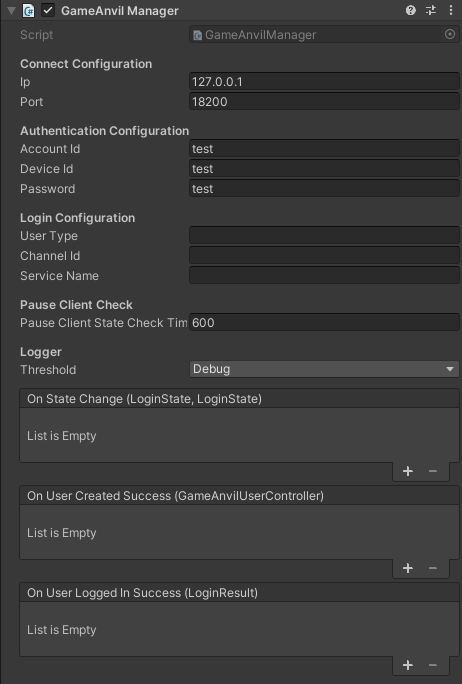Disable the GameAnvil Manager component checkbox

[x=48, y=10]
